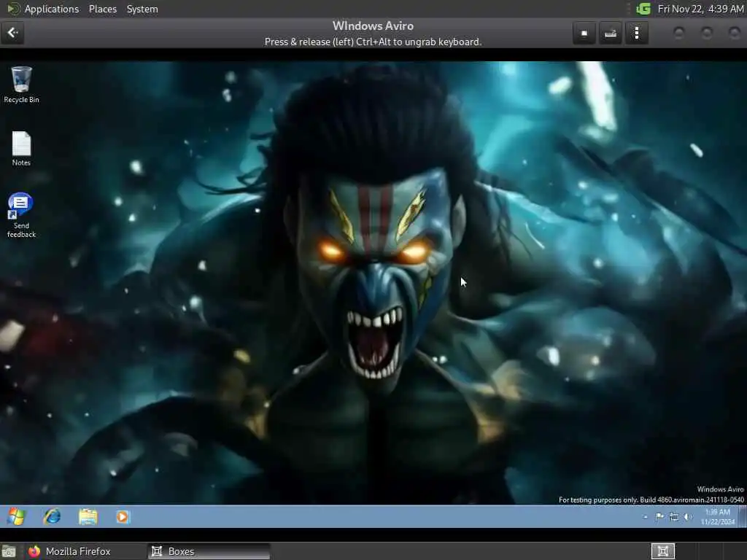The width and height of the screenshot is (747, 560).
Task: Click the green tray indicator in top panel
Action: click(x=643, y=9)
